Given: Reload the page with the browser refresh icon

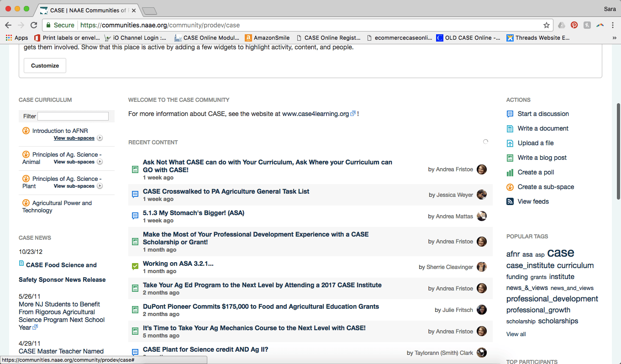Looking at the screenshot, I should coord(34,25).
